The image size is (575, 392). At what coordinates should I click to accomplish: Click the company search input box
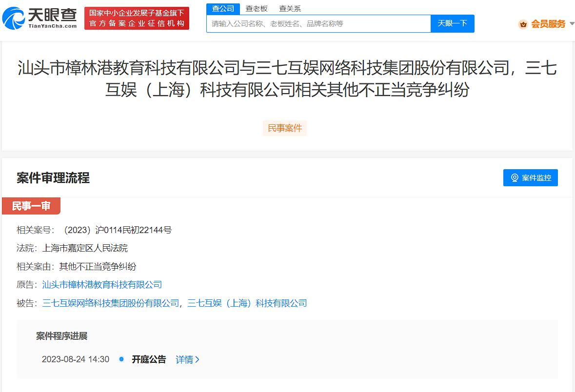coord(317,23)
